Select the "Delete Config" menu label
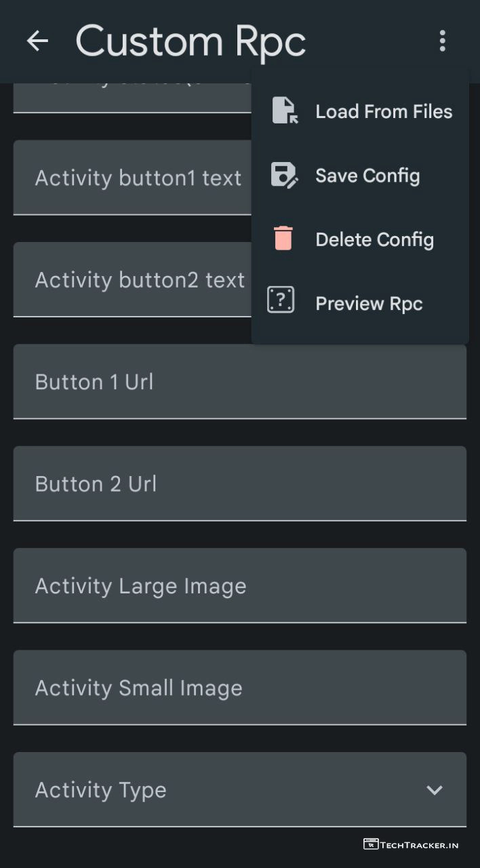The width and height of the screenshot is (480, 868). click(x=374, y=239)
